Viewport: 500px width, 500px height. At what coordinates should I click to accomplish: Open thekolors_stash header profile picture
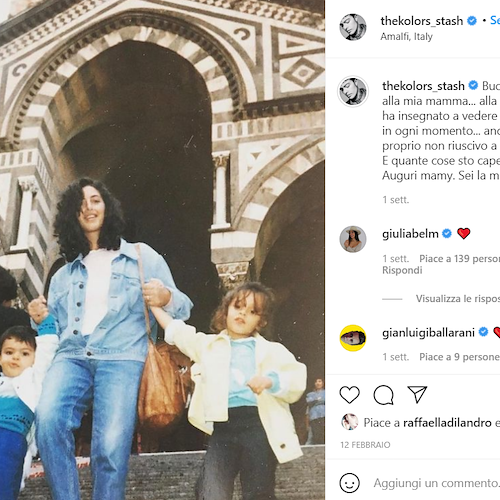pyautogui.click(x=353, y=27)
